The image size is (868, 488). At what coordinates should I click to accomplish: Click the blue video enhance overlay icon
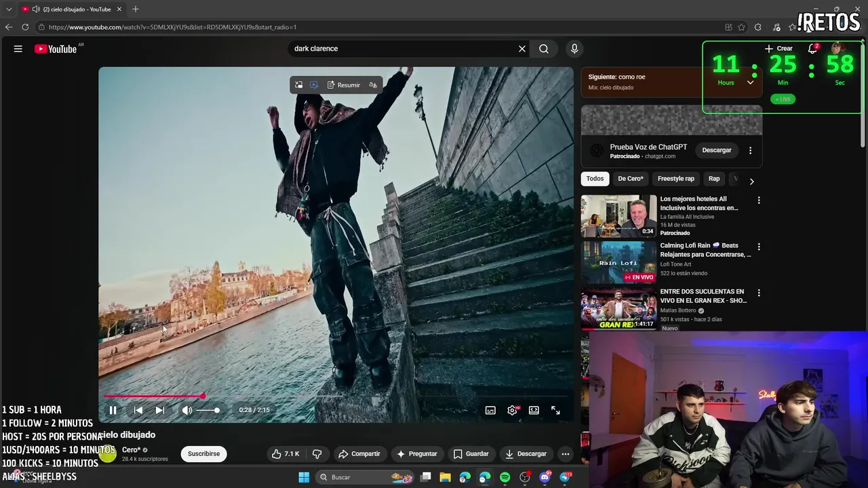(x=314, y=85)
